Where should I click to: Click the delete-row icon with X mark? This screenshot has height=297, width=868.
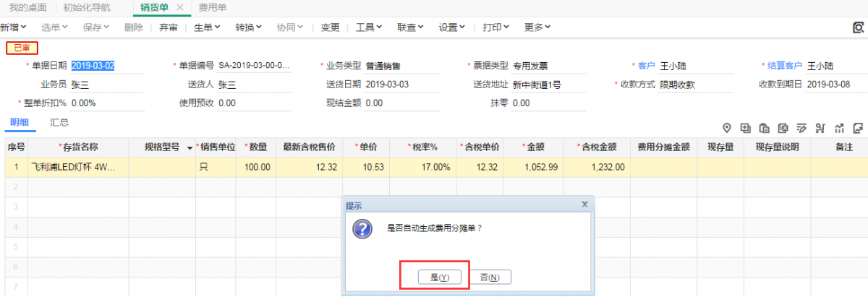pyautogui.click(x=783, y=129)
